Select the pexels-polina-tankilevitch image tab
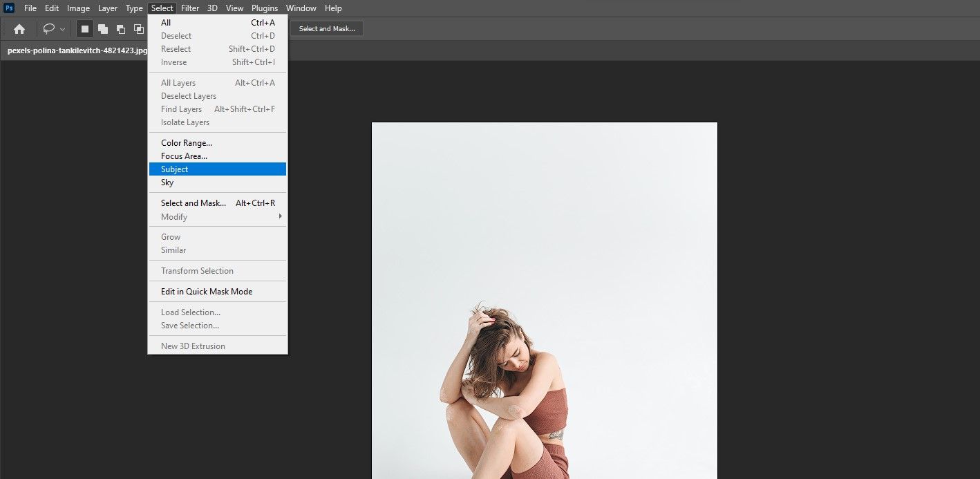 tap(76, 50)
